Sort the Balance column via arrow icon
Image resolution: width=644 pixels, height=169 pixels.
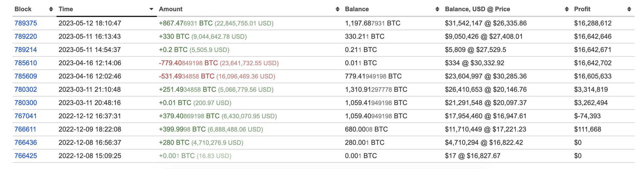[437, 9]
